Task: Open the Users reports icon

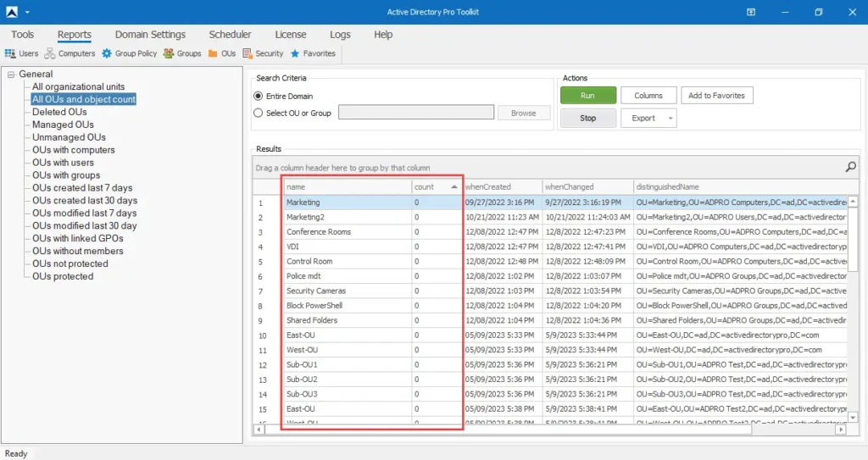Action: [x=10, y=53]
